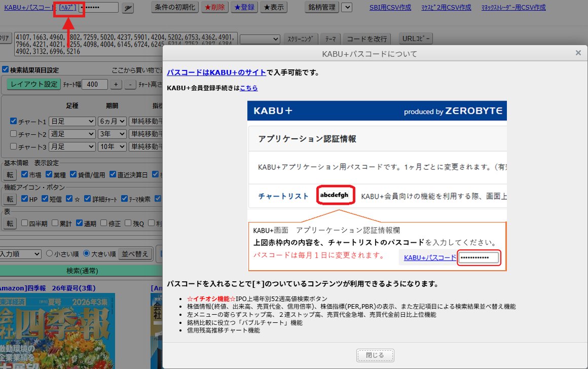Open the SBI用CSV作成 link
588x369 pixels.
click(x=390, y=7)
